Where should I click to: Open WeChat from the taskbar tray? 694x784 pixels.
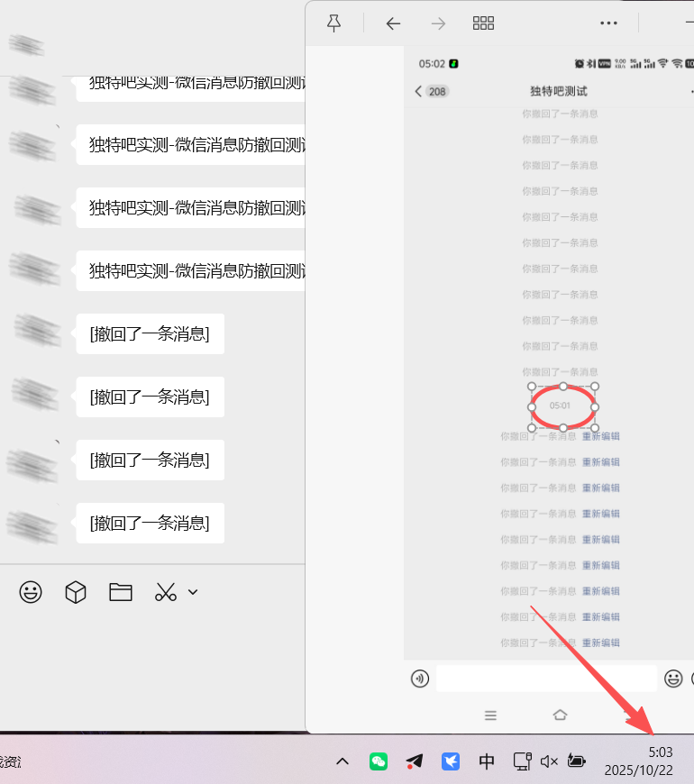(379, 761)
